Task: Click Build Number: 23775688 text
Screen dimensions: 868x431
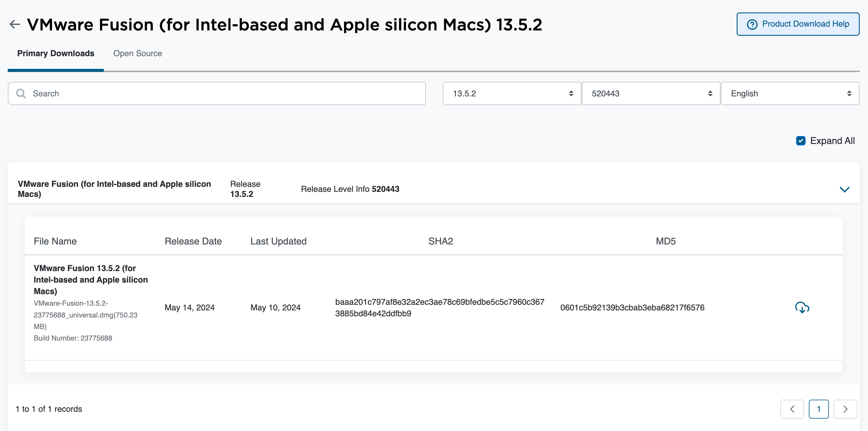Action: click(73, 338)
